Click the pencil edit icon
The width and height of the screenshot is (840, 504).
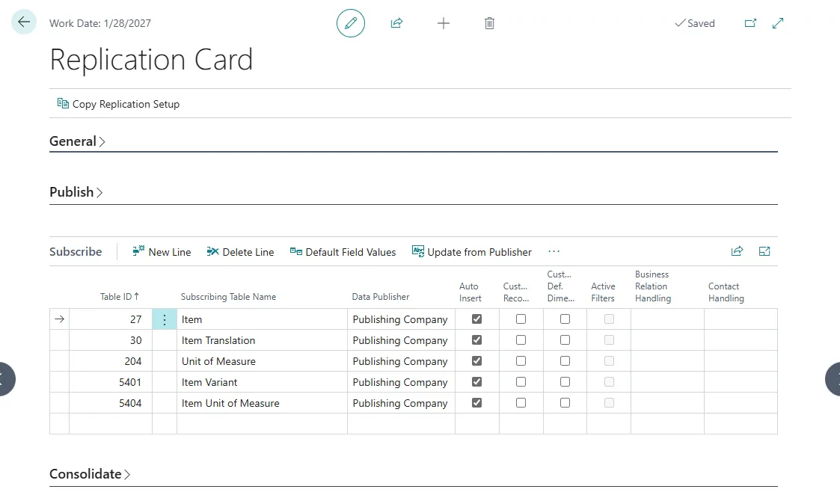click(x=351, y=23)
